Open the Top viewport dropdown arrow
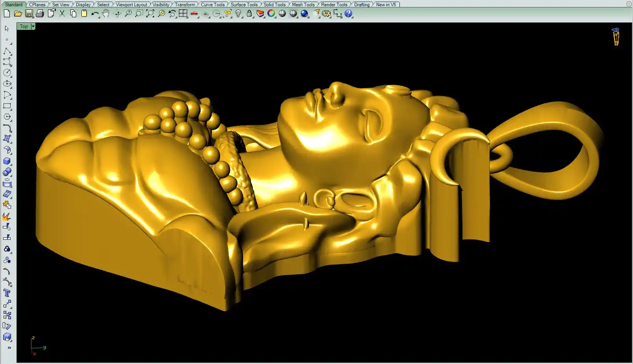The image size is (633, 364). click(33, 26)
